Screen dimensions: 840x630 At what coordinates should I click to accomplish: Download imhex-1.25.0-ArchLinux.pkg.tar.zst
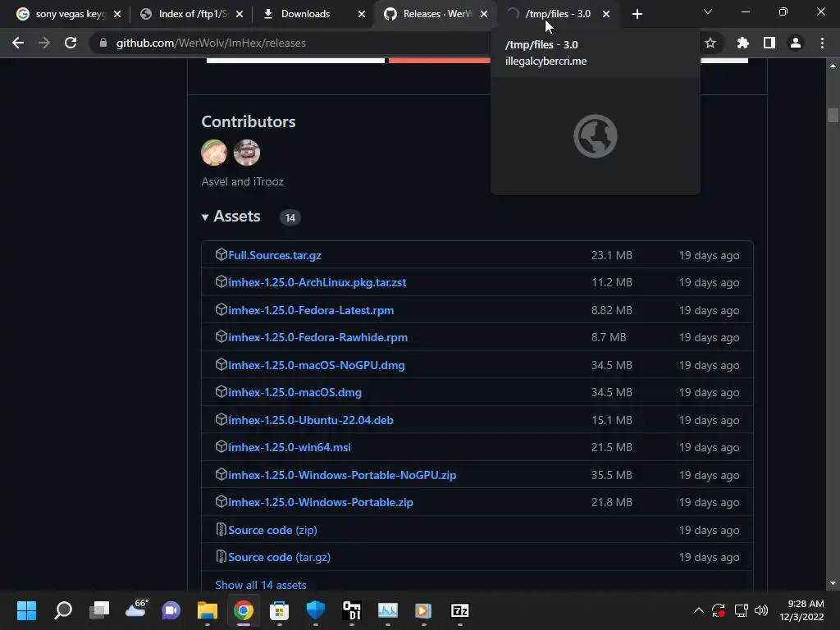[317, 282]
